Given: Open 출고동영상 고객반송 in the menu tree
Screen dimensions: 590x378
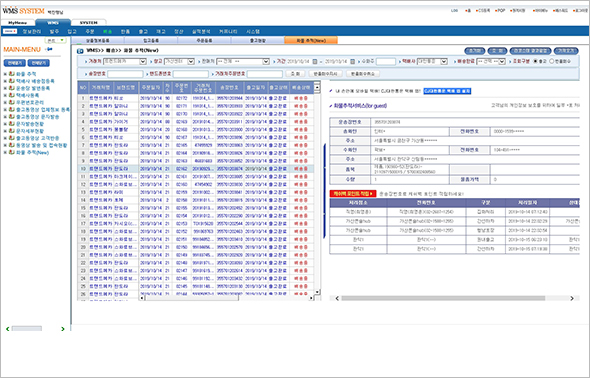Looking at the screenshot, I should tap(38, 138).
